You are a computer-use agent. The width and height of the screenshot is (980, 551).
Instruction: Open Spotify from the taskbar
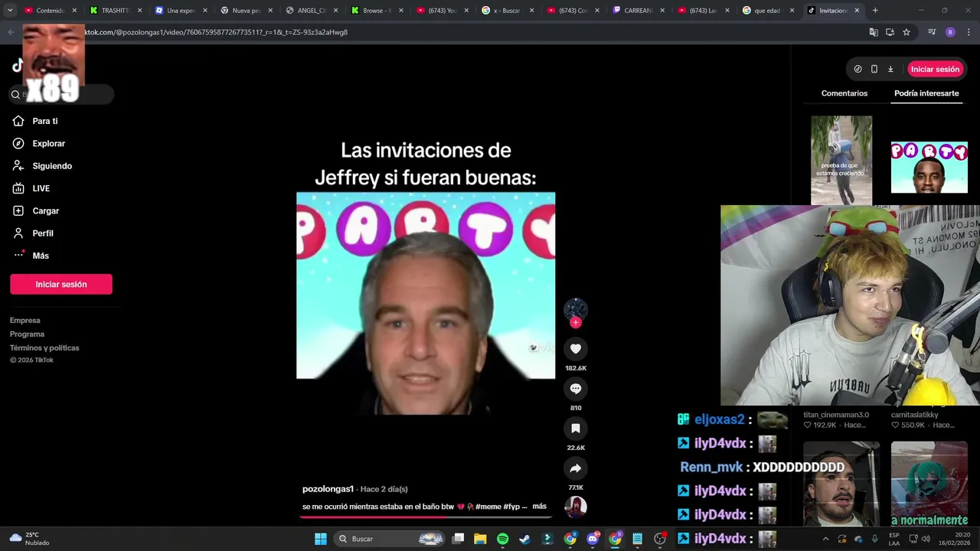point(502,539)
